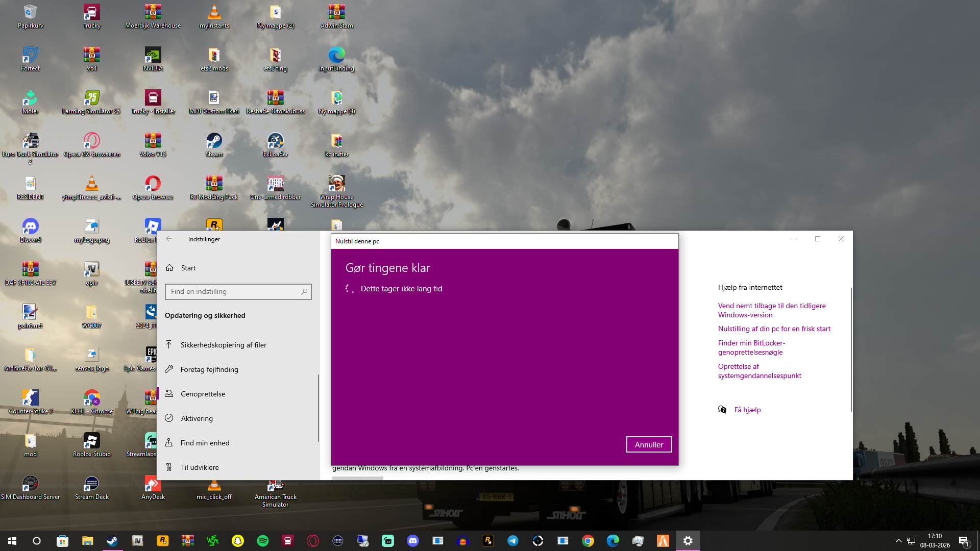Click search magnifier icon in settings box

pyautogui.click(x=304, y=291)
